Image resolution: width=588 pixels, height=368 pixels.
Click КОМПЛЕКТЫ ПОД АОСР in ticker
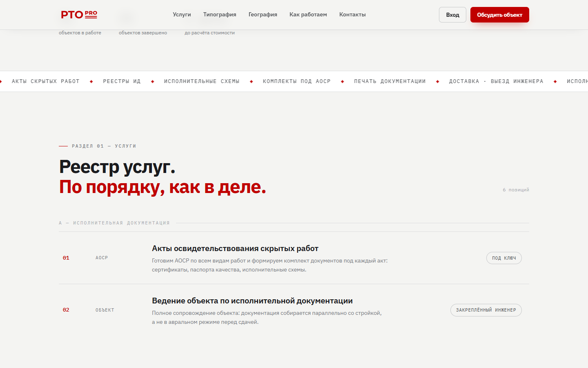pyautogui.click(x=297, y=81)
